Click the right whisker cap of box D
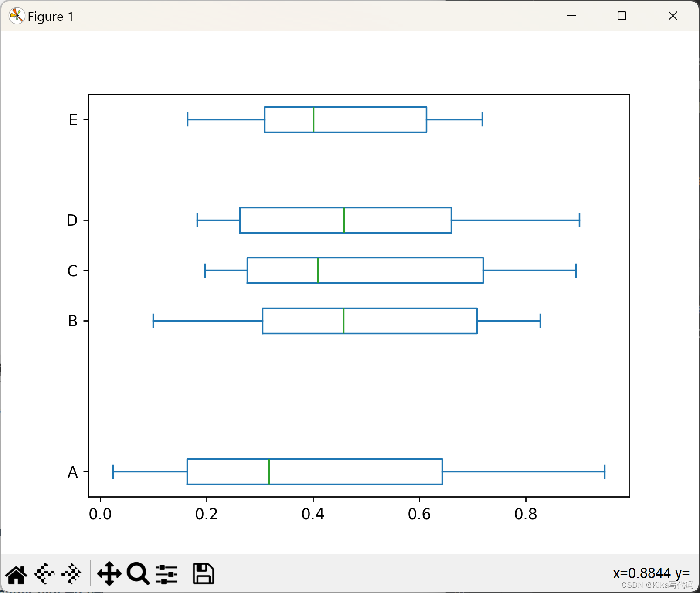The width and height of the screenshot is (700, 593). 579,220
